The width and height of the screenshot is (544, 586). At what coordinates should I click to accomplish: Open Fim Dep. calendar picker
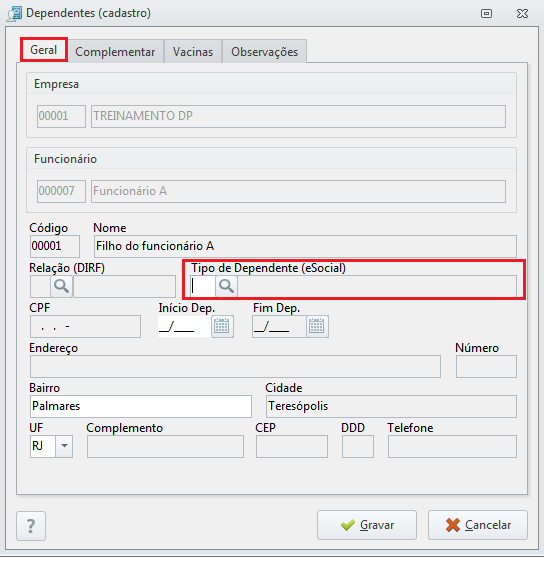(x=317, y=326)
